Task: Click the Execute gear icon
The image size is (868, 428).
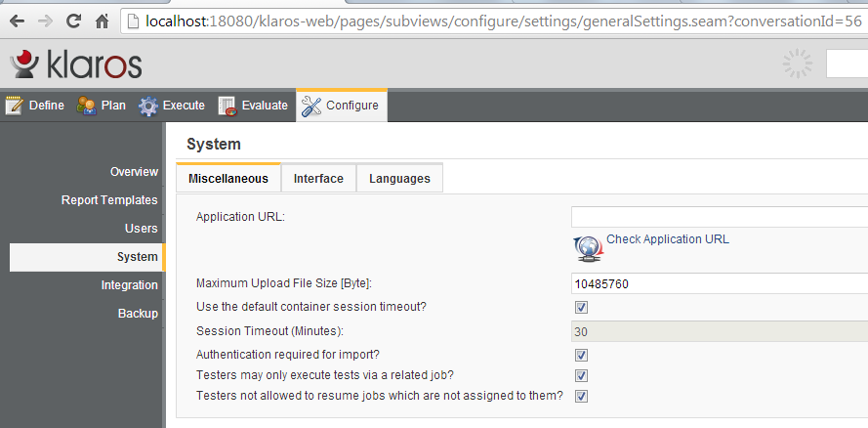Action: coord(147,106)
